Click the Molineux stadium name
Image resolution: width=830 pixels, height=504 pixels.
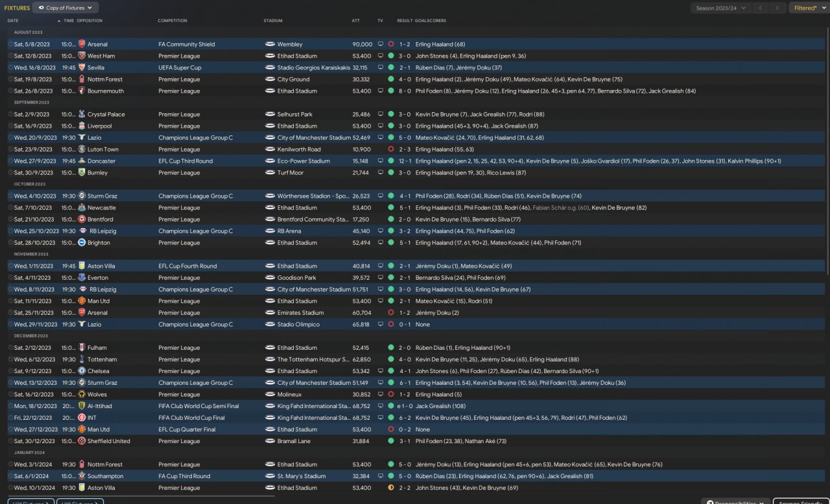(x=289, y=394)
